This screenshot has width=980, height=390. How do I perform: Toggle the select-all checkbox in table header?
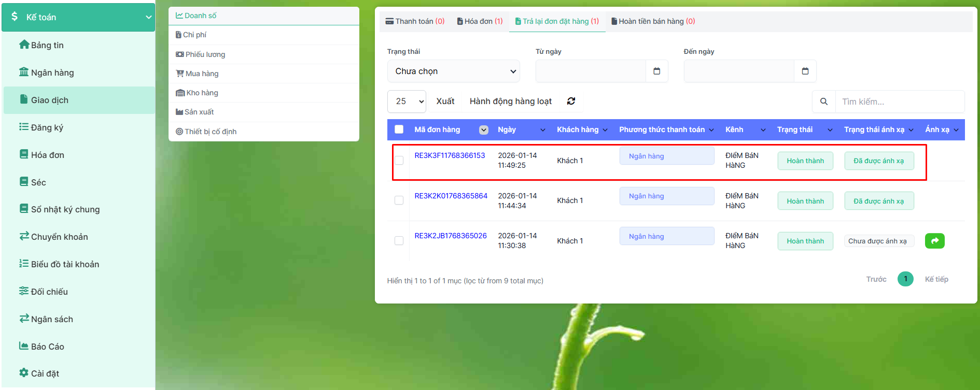tap(399, 129)
